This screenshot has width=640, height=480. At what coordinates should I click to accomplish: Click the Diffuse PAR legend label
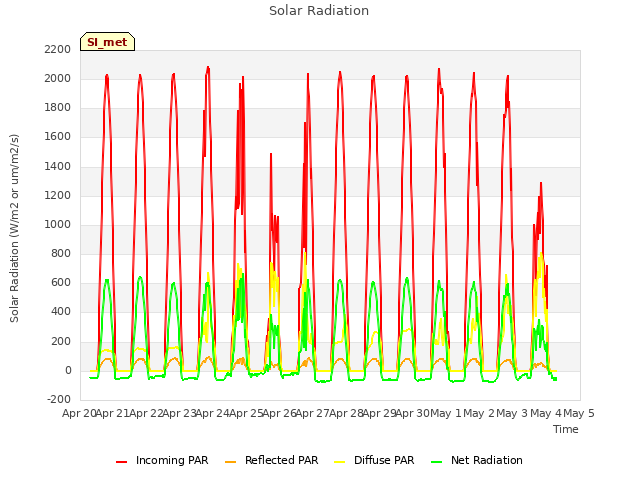pos(384,460)
